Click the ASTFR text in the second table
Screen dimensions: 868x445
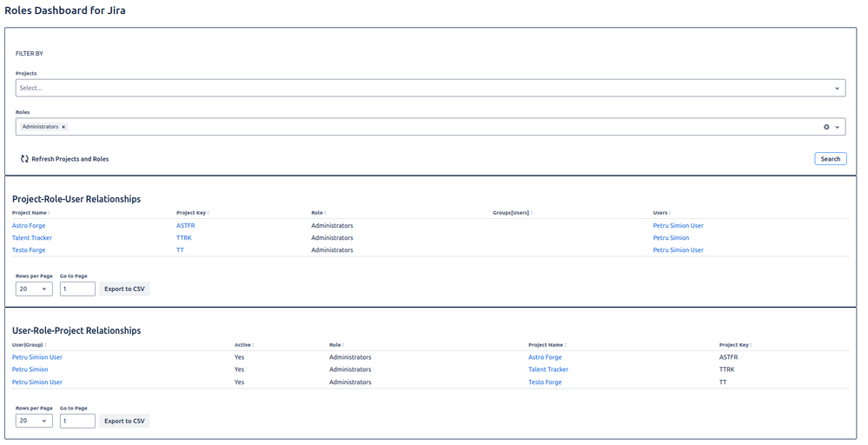pyautogui.click(x=728, y=357)
